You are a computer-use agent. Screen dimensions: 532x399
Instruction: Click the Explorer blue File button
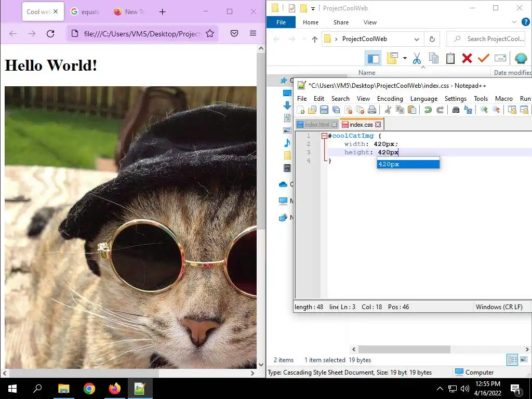pyautogui.click(x=281, y=22)
